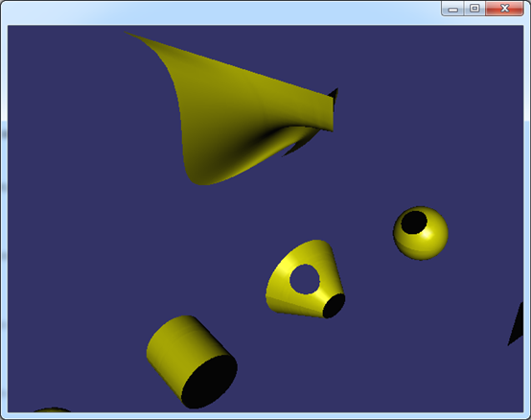Click the partial yellow object at the bottom edge
The width and height of the screenshot is (531, 420).
pos(53,409)
